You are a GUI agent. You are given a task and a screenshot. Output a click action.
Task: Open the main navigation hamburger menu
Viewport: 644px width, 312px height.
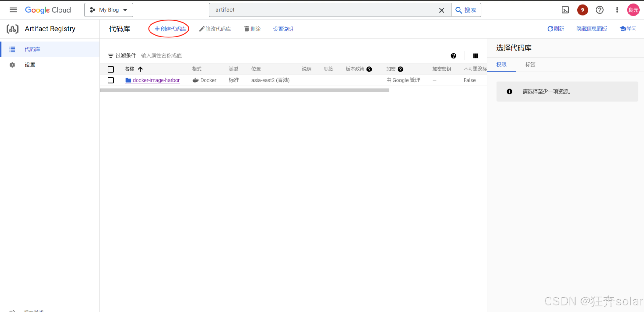pyautogui.click(x=13, y=10)
